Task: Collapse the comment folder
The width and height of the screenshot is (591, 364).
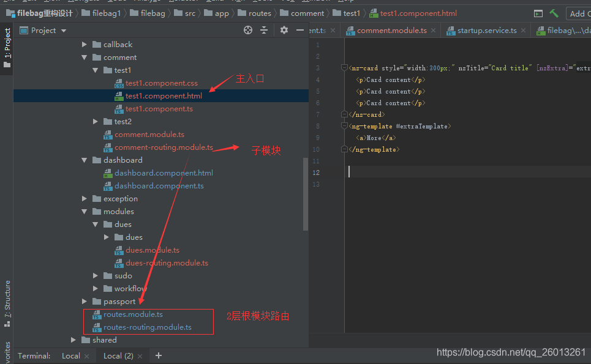Action: (85, 58)
